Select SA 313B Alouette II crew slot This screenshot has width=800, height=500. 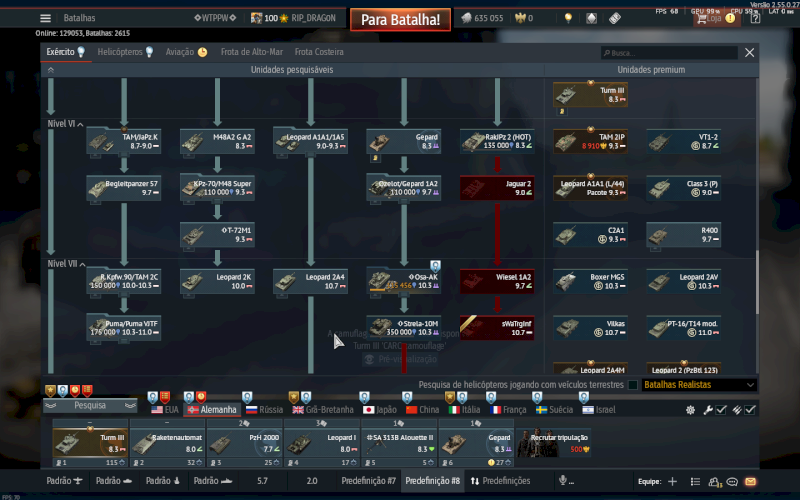pos(399,442)
